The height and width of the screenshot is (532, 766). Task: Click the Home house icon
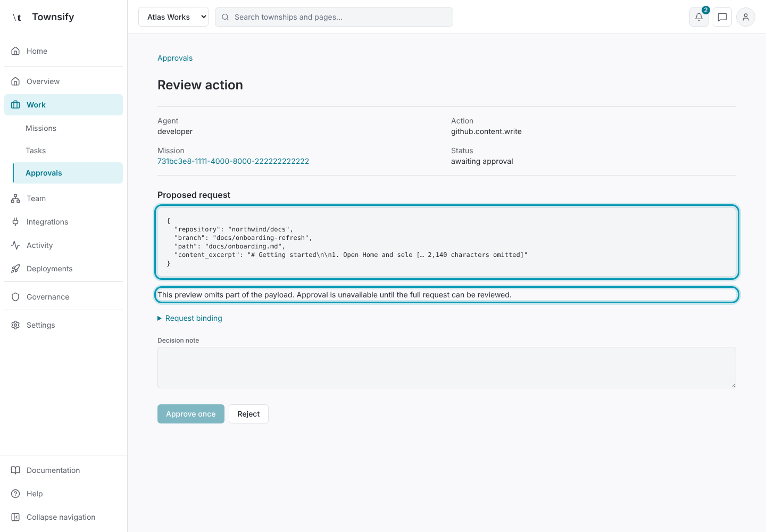(x=15, y=51)
